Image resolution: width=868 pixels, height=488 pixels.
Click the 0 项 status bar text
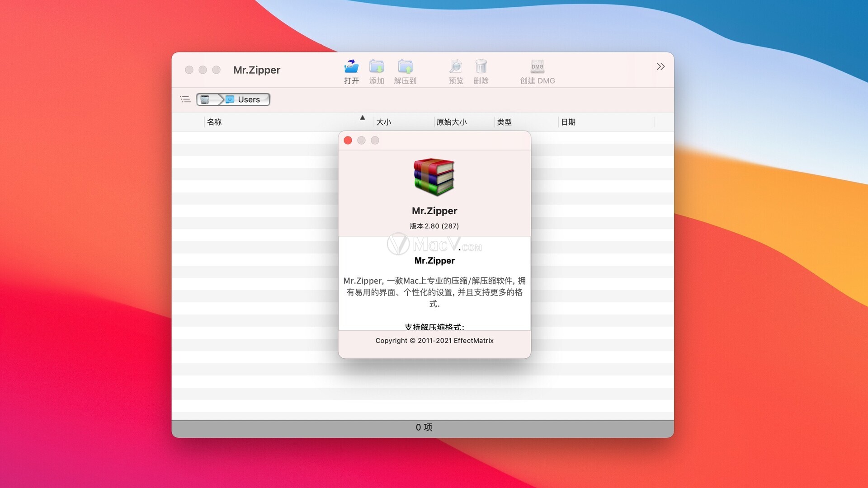pos(424,427)
